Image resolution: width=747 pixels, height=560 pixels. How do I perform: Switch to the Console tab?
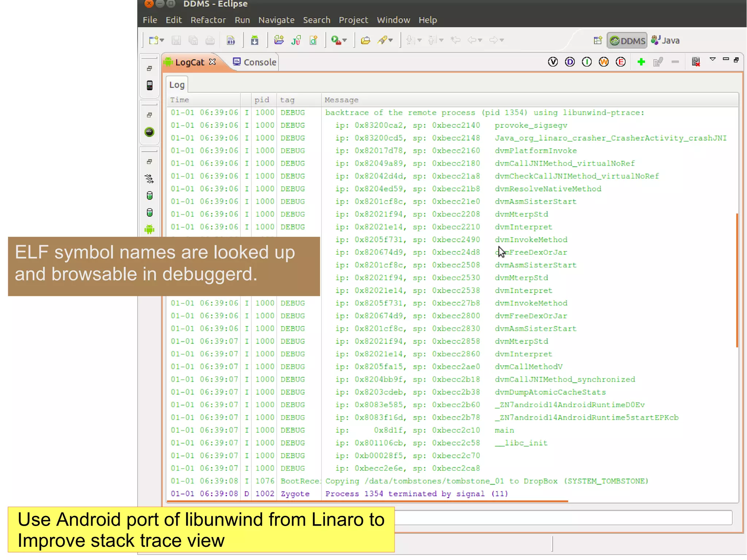pos(255,62)
